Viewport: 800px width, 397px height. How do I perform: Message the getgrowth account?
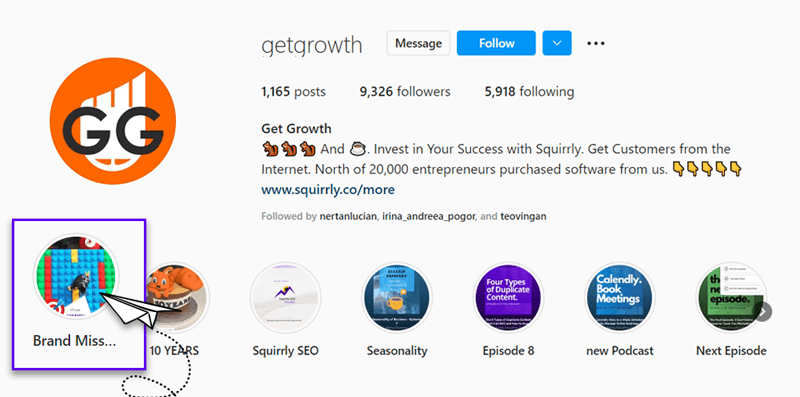point(418,43)
